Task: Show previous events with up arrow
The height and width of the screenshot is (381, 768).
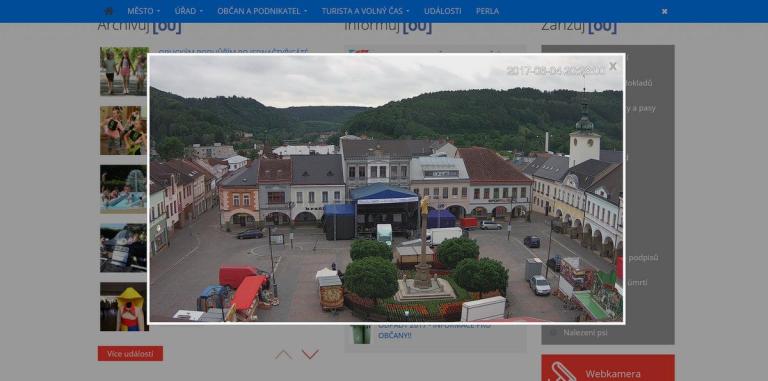Action: click(283, 354)
